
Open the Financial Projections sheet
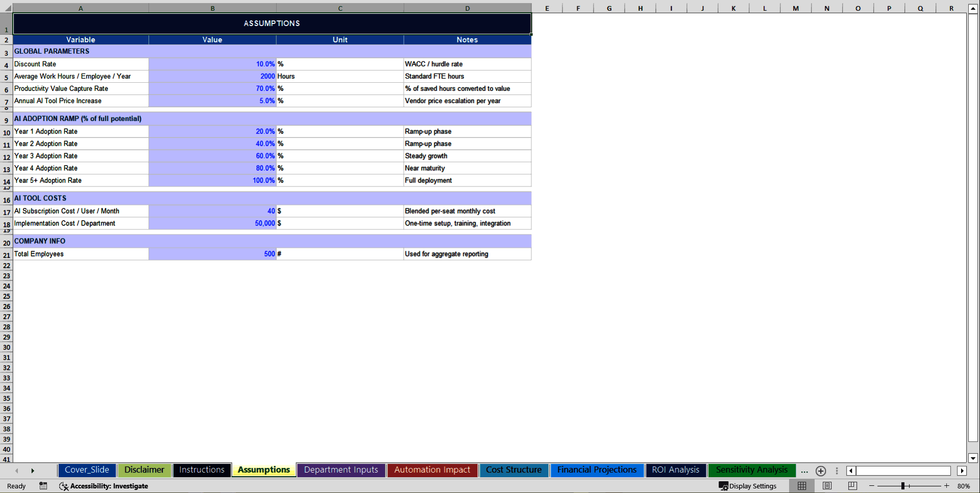pos(596,470)
